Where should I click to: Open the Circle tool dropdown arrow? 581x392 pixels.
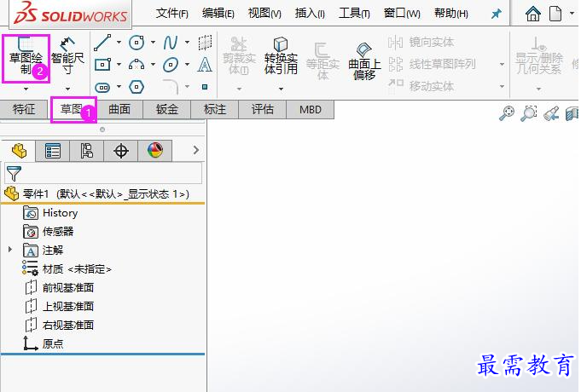tap(153, 43)
